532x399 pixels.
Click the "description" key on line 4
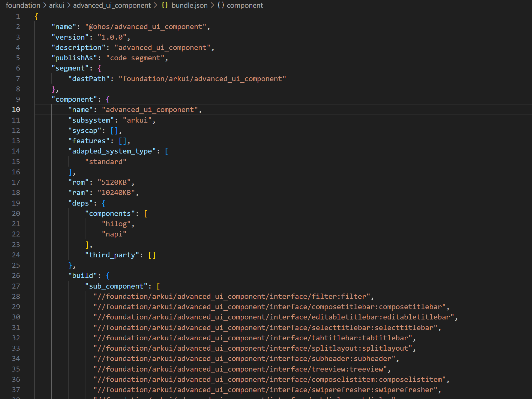[x=78, y=48]
